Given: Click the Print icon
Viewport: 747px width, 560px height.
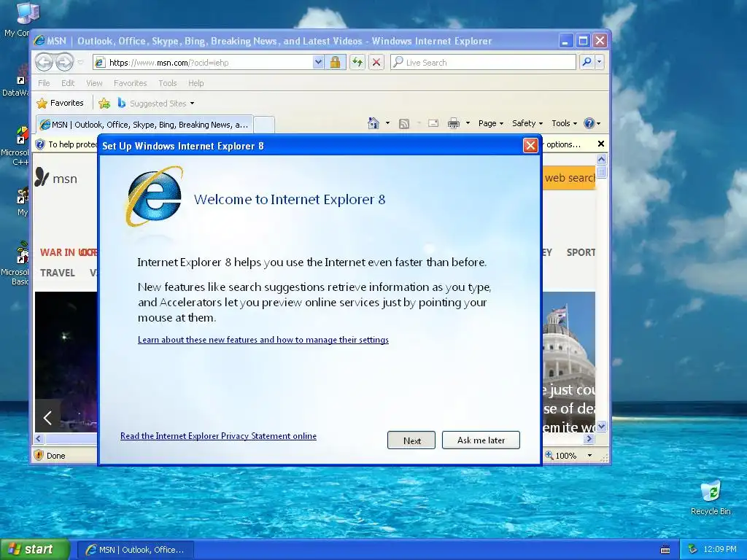Looking at the screenshot, I should [x=453, y=124].
